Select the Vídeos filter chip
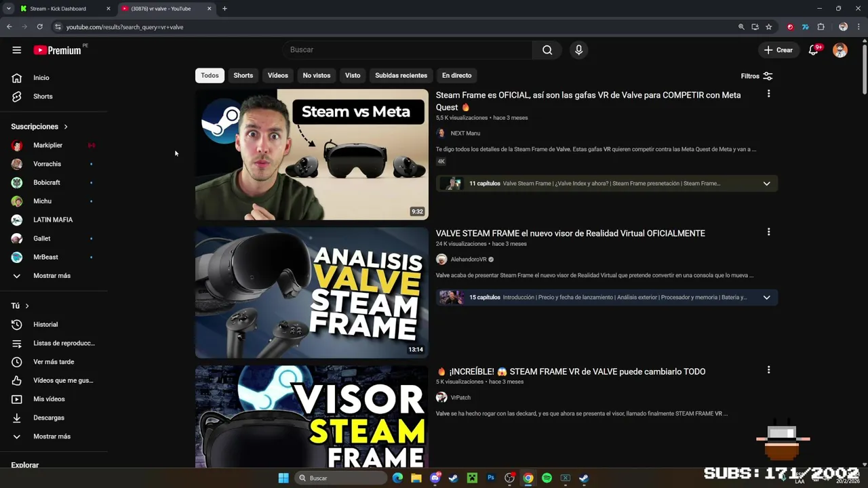868x488 pixels. 277,75
